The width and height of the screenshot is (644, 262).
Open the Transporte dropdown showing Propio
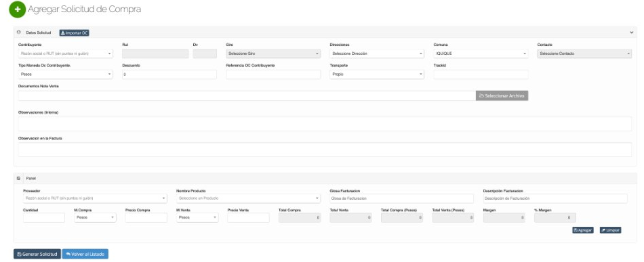pos(377,74)
